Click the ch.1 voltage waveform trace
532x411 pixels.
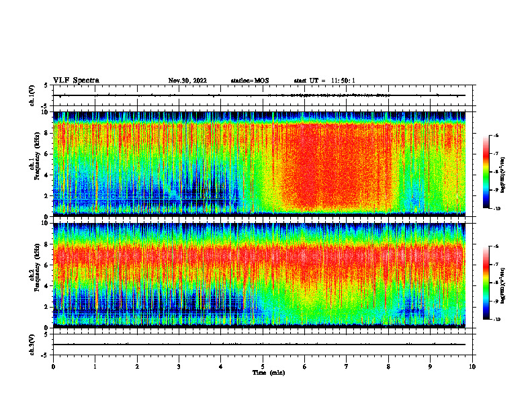tap(259, 95)
